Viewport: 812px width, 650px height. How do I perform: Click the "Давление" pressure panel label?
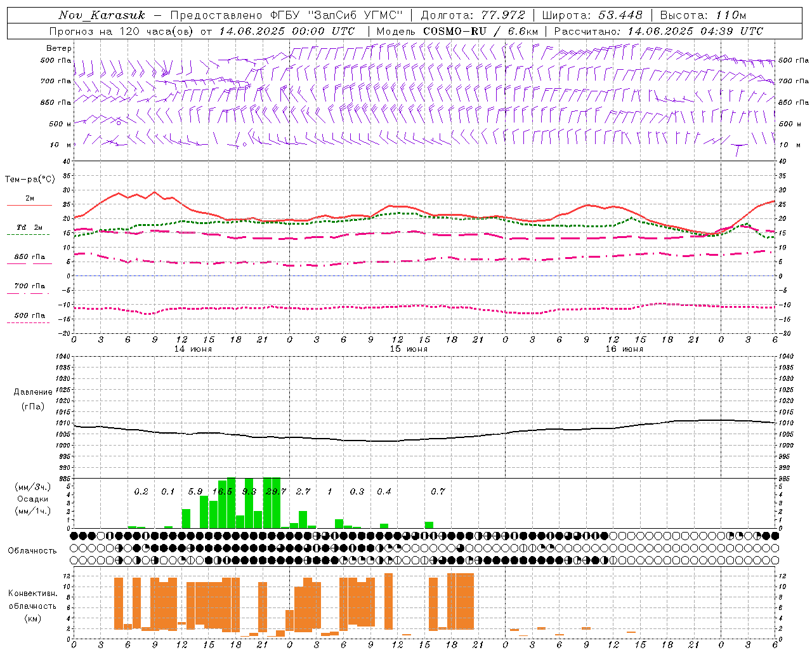click(33, 392)
